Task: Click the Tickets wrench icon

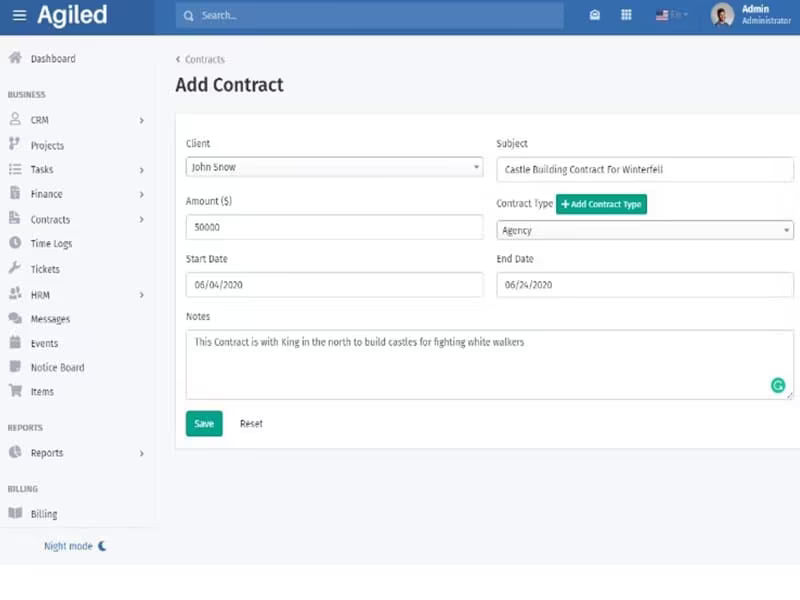Action: (15, 267)
